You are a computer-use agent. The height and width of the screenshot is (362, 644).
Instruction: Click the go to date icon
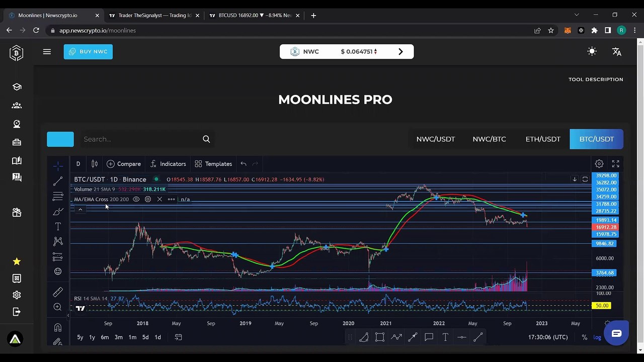pyautogui.click(x=178, y=337)
